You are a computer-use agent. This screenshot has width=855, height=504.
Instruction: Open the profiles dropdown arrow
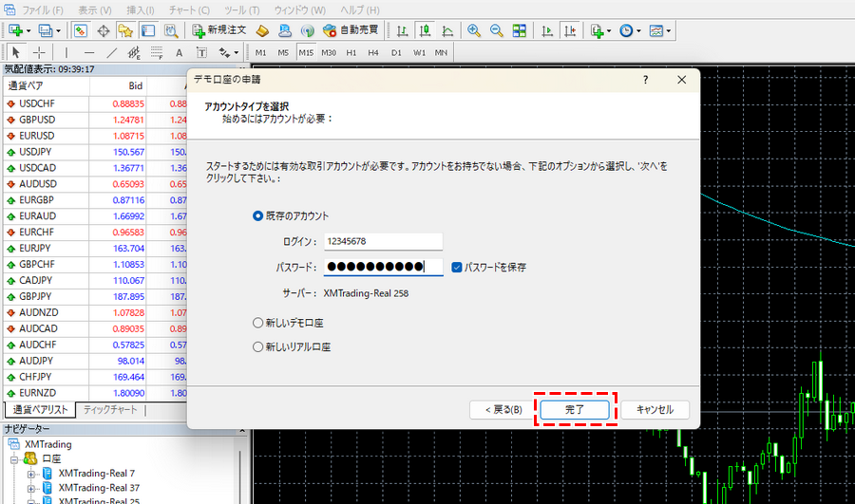coord(58,31)
